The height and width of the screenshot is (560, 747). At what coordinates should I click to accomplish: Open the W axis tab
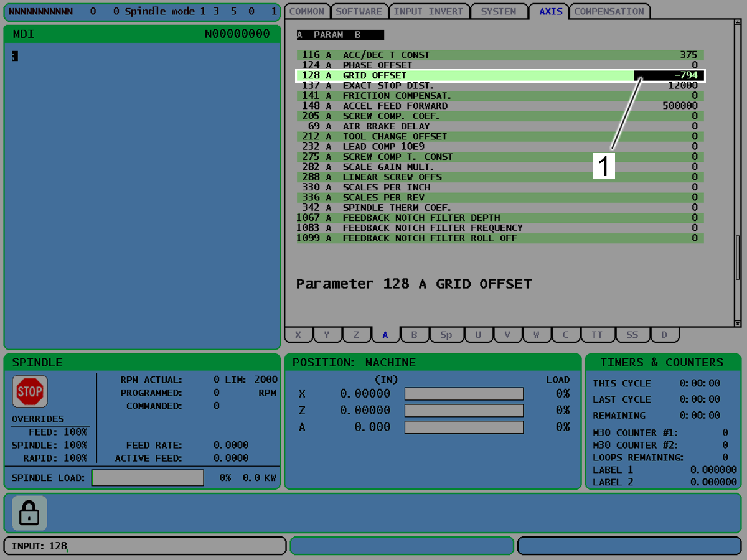(x=536, y=335)
